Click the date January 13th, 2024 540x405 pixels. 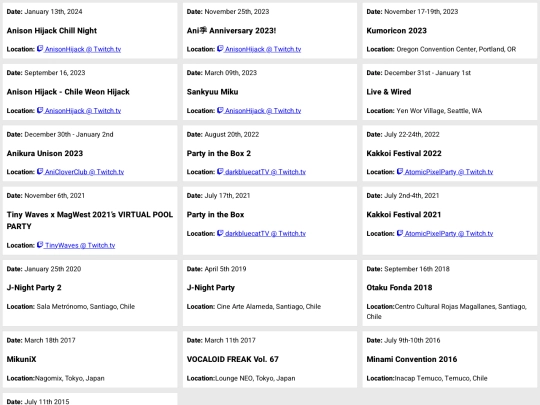point(53,12)
